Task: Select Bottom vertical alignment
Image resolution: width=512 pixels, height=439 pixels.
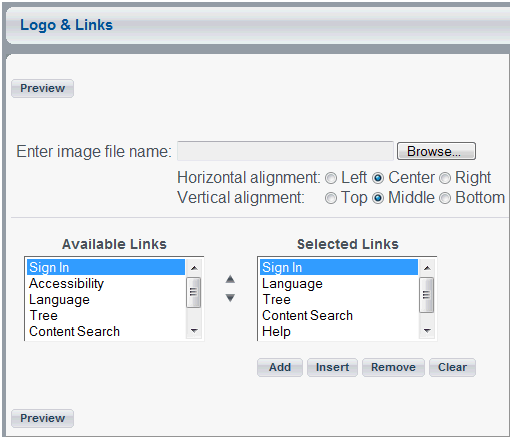Action: 445,198
